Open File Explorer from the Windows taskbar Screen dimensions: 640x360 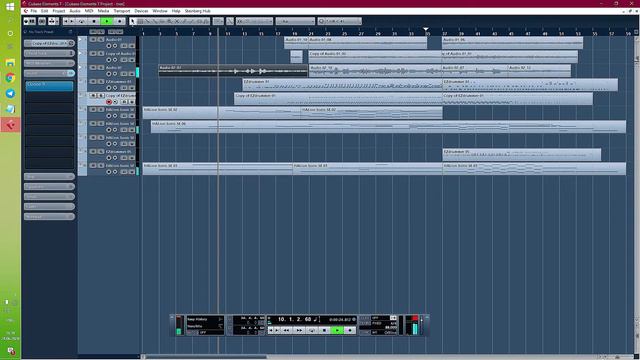[10, 62]
